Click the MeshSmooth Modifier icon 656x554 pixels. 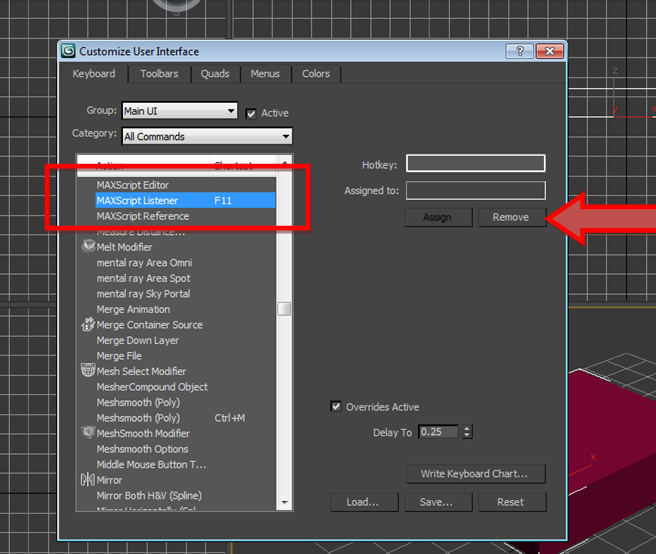point(88,432)
